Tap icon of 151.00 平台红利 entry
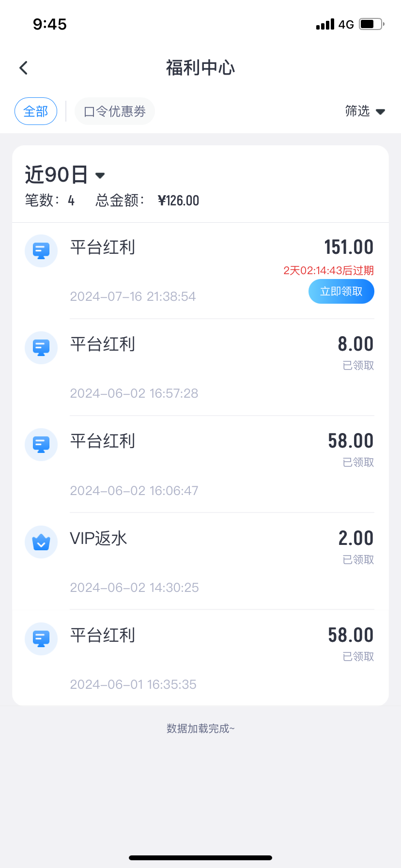 [x=41, y=251]
